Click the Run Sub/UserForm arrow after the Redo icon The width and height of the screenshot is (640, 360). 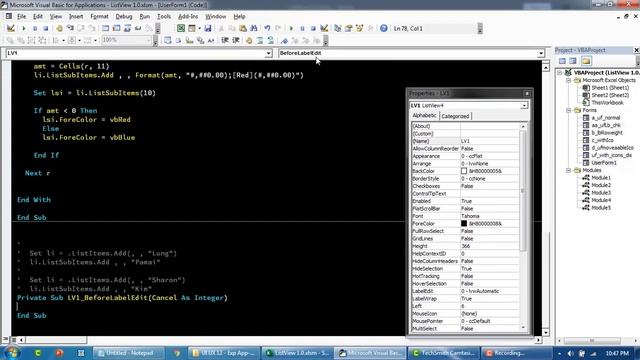[291, 28]
